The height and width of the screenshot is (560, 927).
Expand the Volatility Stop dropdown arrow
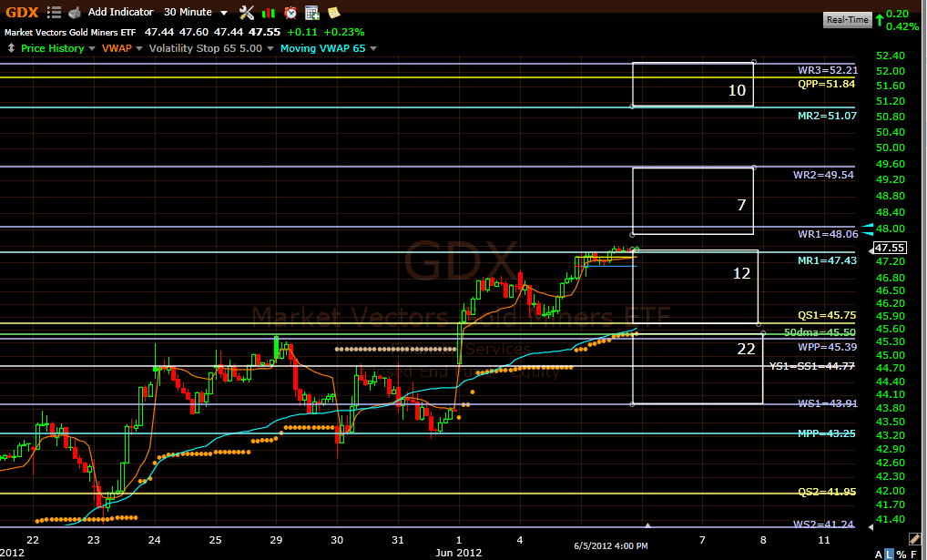point(270,48)
